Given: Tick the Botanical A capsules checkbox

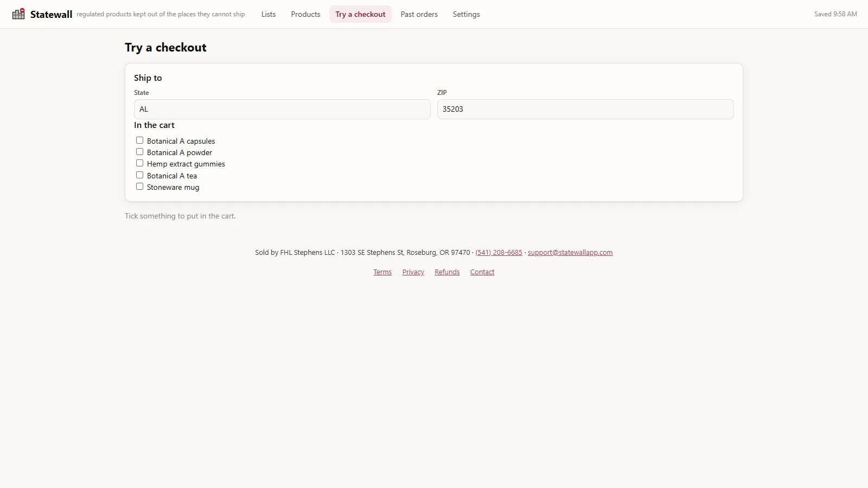Looking at the screenshot, I should [139, 140].
